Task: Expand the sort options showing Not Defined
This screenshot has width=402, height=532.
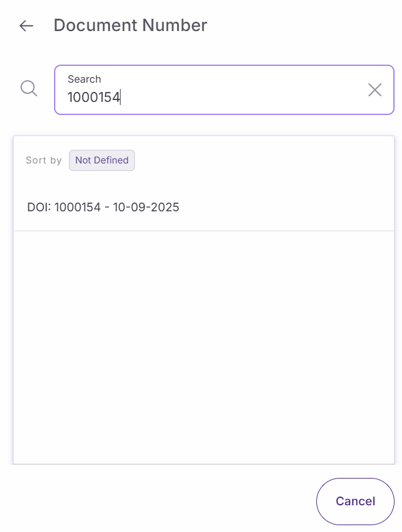Action: (x=102, y=160)
